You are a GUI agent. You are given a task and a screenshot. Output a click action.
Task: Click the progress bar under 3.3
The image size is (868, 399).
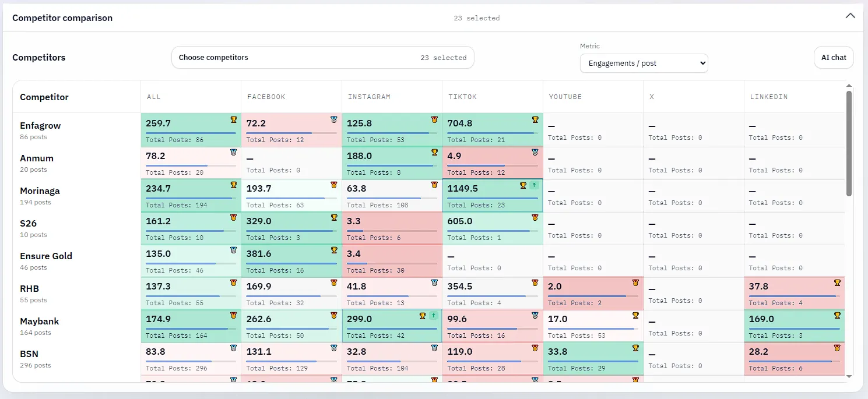click(x=392, y=231)
